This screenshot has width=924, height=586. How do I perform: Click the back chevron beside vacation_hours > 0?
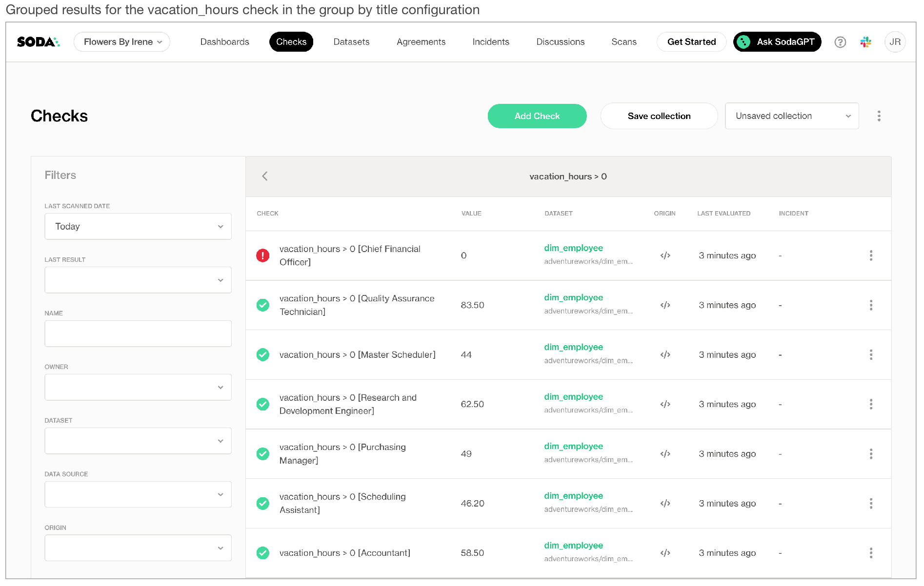coord(265,176)
